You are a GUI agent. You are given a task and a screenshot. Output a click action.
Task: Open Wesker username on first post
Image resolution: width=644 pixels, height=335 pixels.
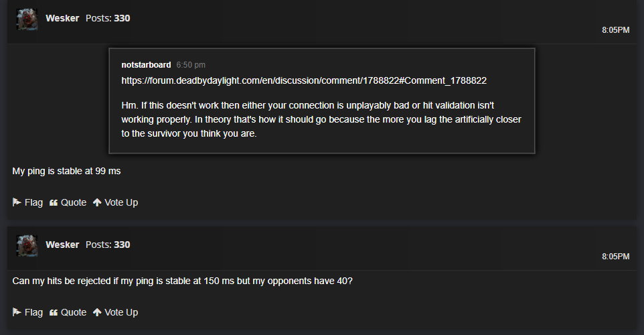(62, 18)
